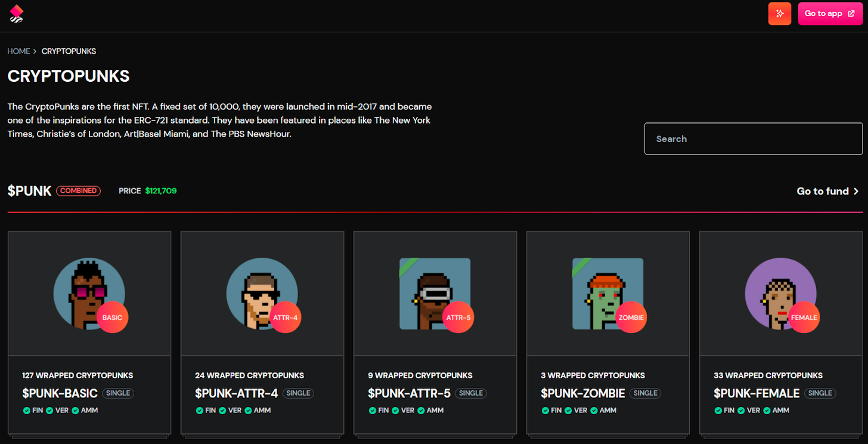
Task: Focus the Search input field
Action: pyautogui.click(x=754, y=138)
